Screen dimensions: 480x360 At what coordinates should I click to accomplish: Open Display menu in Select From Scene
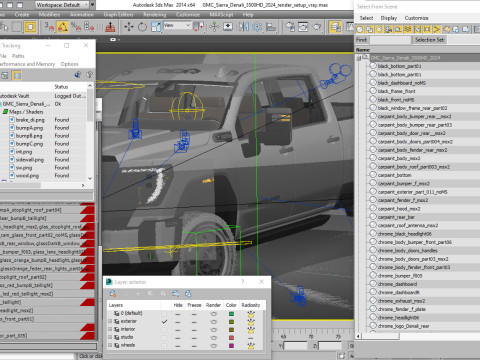point(389,18)
